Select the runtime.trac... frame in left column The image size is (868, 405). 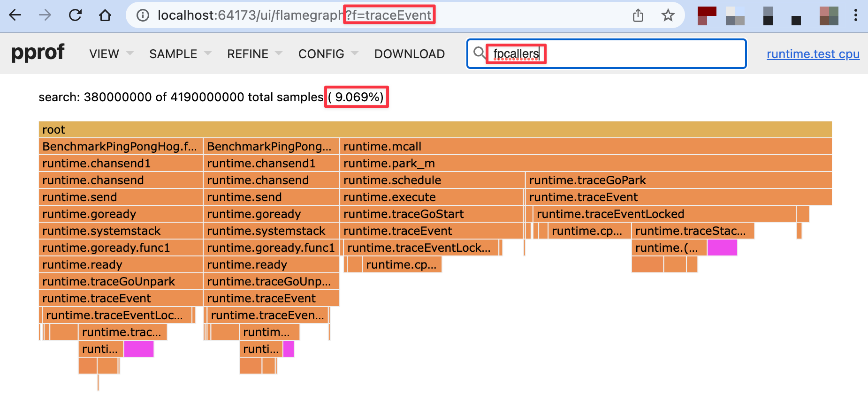(122, 332)
